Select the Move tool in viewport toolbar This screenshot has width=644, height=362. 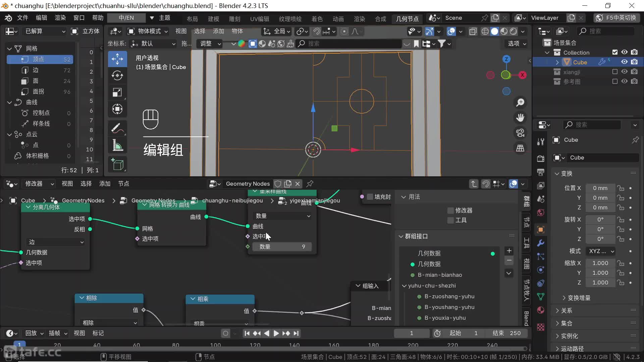point(117,59)
